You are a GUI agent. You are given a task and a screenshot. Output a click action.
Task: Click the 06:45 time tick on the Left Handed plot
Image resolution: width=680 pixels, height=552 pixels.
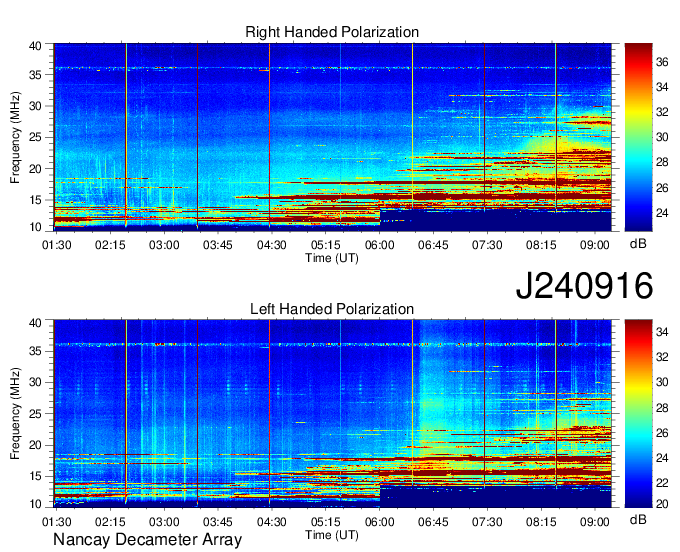[x=433, y=522]
